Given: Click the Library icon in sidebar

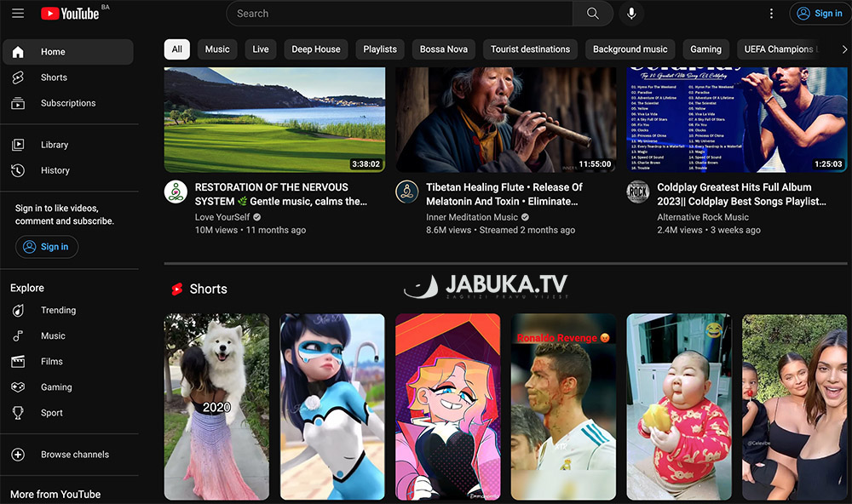Looking at the screenshot, I should [18, 145].
